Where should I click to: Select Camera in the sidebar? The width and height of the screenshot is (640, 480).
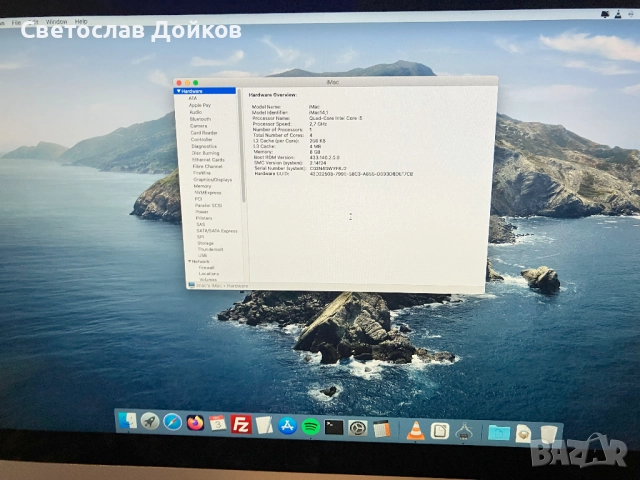click(198, 126)
